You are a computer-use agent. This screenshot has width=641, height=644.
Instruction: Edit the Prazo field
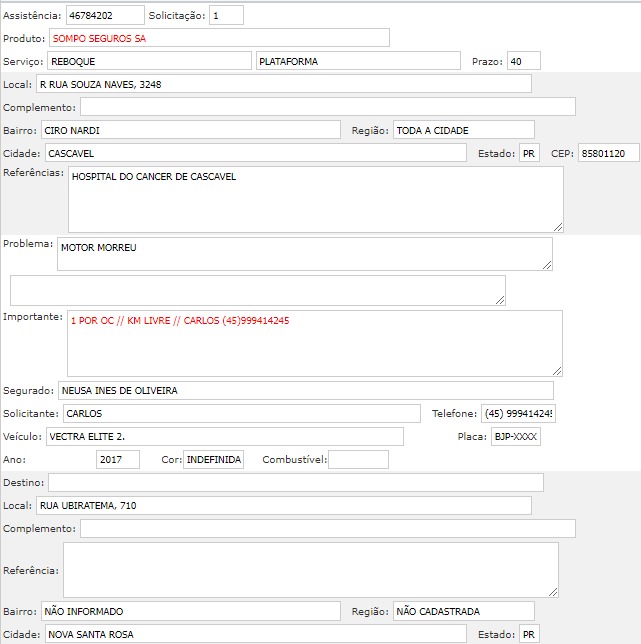pyautogui.click(x=523, y=61)
